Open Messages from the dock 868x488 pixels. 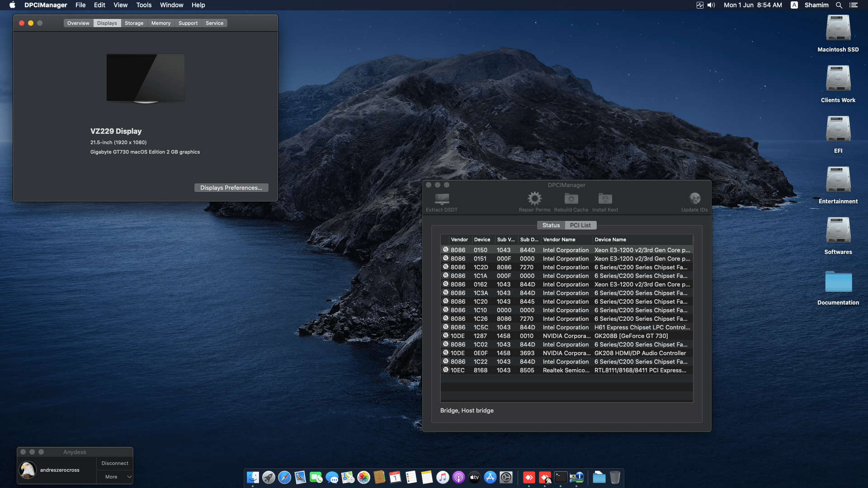(332, 477)
